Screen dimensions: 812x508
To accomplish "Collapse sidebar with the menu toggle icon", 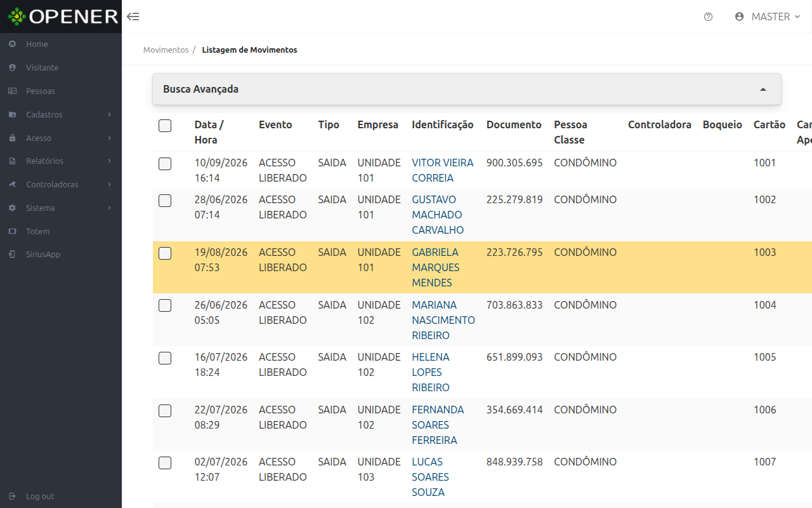I will tap(133, 17).
